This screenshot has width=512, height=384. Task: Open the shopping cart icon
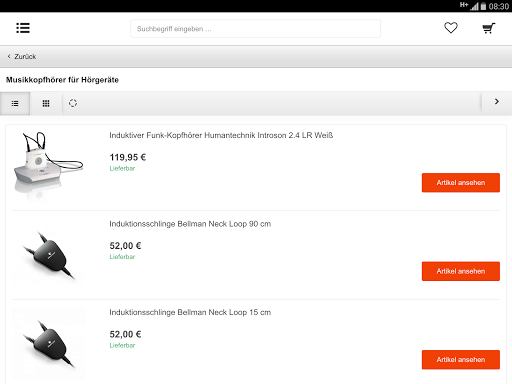489,28
